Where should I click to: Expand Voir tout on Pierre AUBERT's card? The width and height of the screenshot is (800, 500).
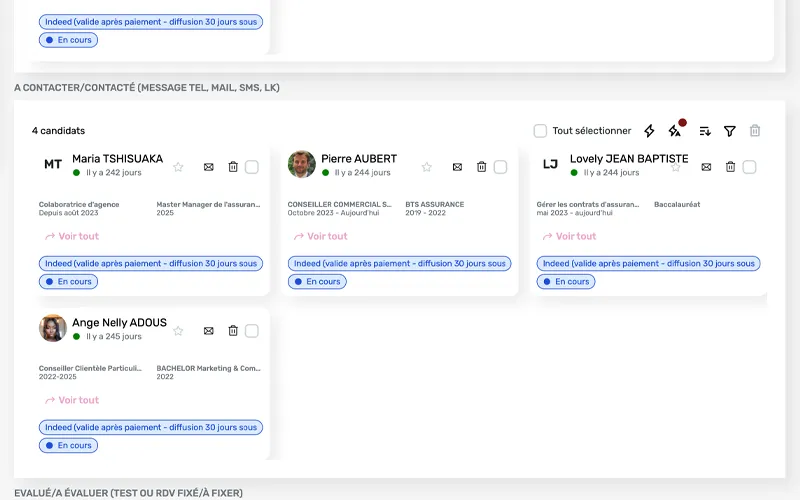click(x=321, y=237)
